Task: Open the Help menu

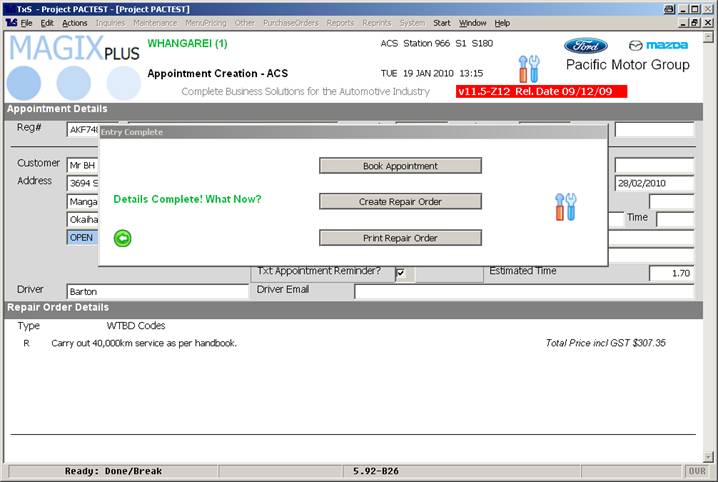Action: (x=502, y=22)
